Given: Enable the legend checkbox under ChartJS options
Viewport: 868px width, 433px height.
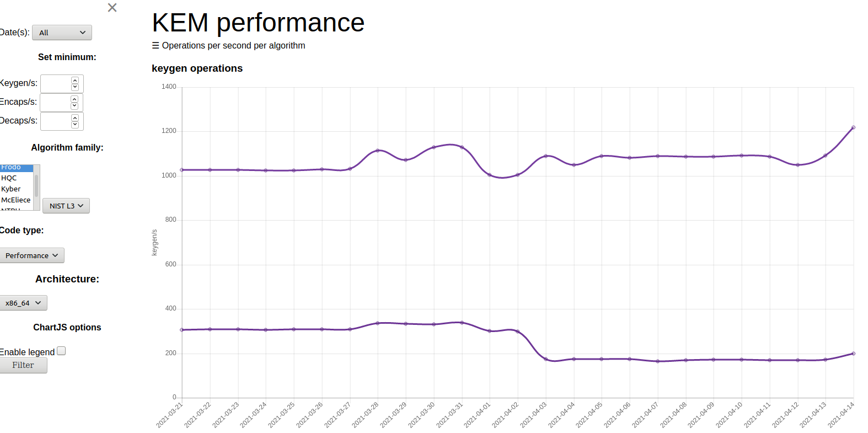Looking at the screenshot, I should click(x=61, y=350).
